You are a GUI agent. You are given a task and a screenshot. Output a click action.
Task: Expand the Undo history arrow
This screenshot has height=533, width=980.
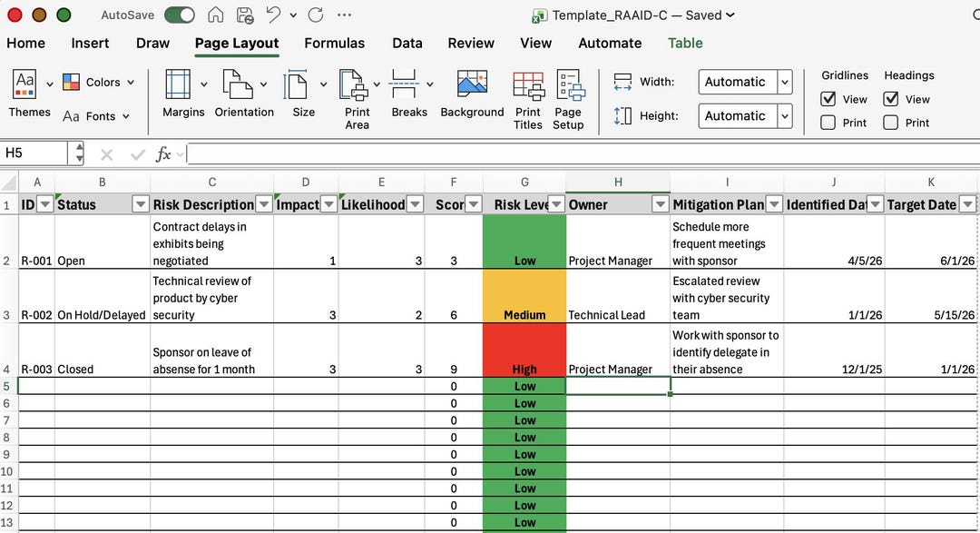point(293,15)
